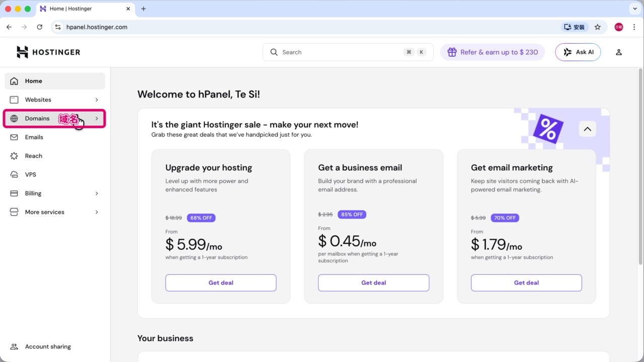
Task: Click the Websites window icon
Action: (x=14, y=100)
